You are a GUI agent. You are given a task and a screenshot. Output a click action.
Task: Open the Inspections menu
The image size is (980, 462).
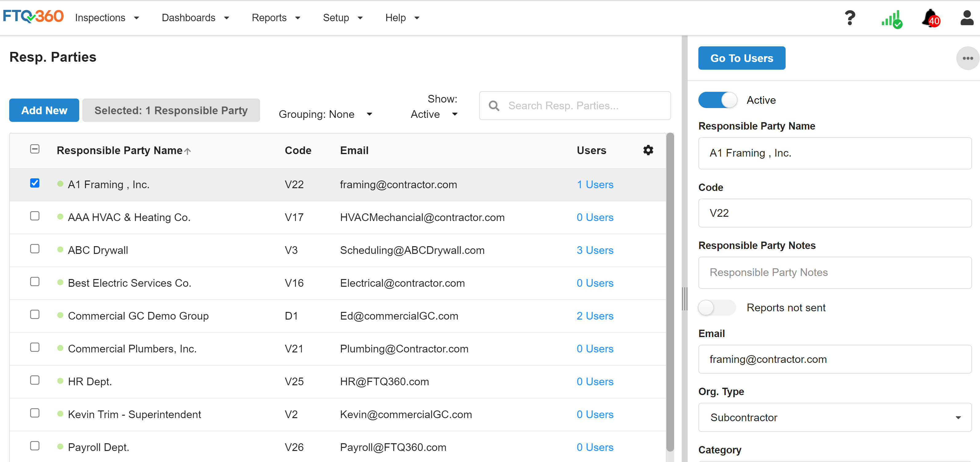pyautogui.click(x=107, y=18)
